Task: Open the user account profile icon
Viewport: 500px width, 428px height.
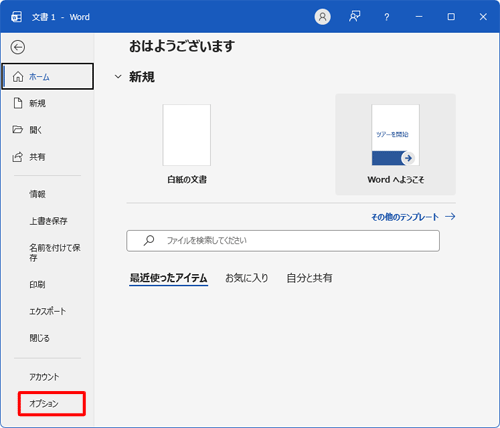Action: click(322, 17)
